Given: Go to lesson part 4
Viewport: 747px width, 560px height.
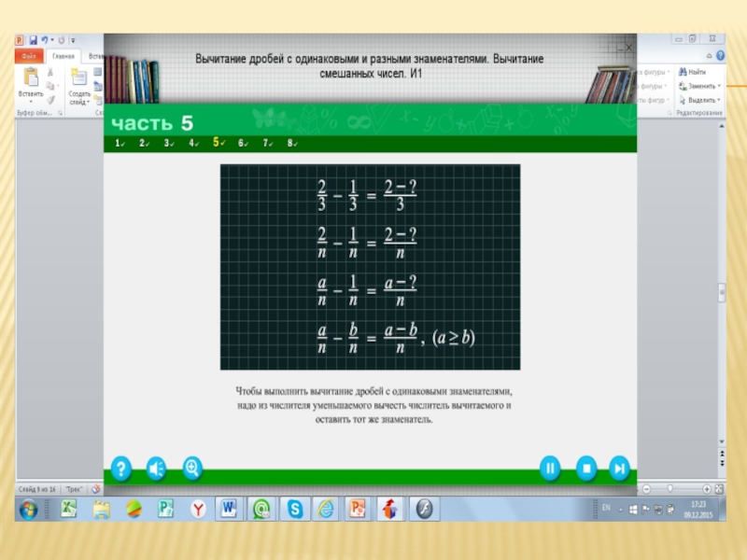Looking at the screenshot, I should point(193,143).
